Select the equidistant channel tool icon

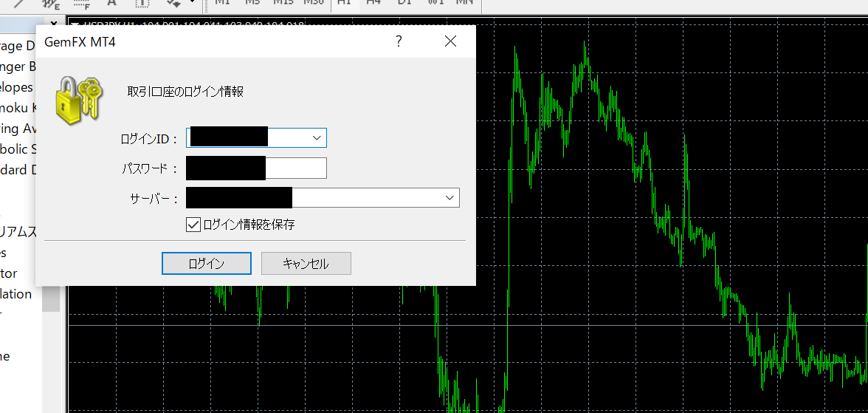[52, 4]
